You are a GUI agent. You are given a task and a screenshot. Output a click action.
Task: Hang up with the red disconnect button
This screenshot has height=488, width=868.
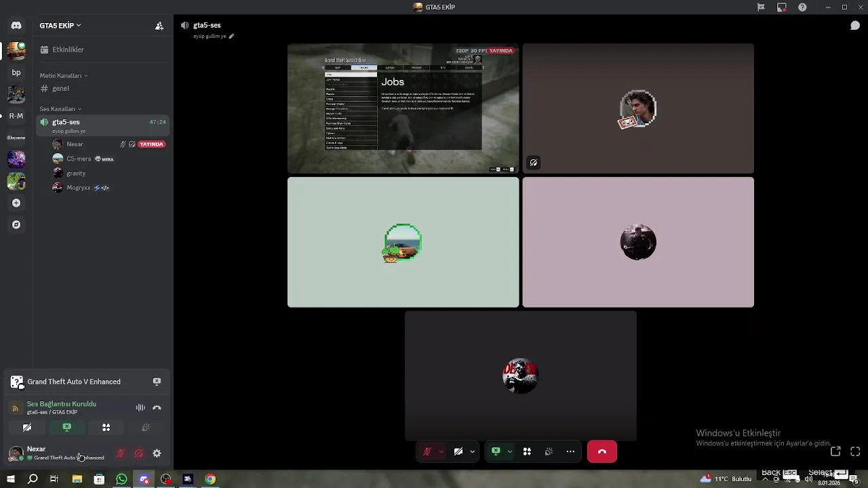602,451
